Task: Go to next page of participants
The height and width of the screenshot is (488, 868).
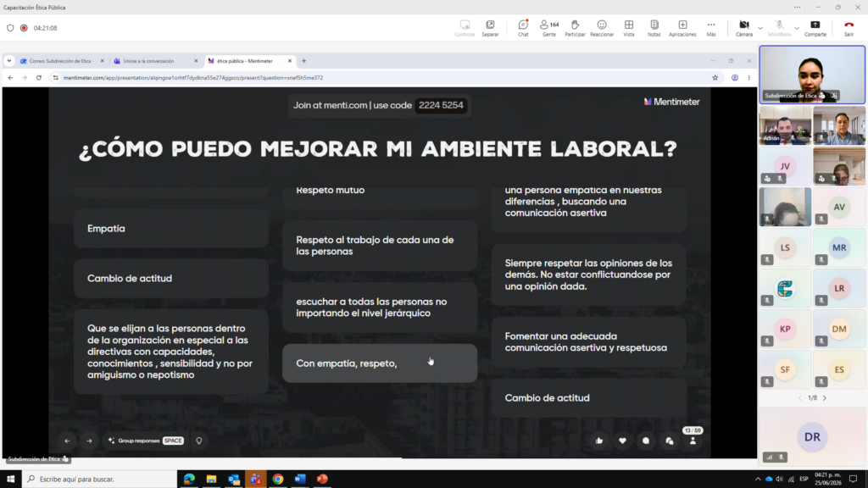Action: [824, 398]
